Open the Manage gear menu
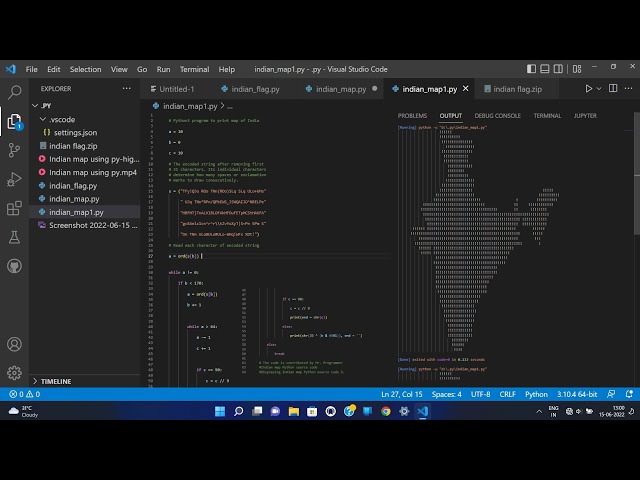640x480 pixels. 14,373
